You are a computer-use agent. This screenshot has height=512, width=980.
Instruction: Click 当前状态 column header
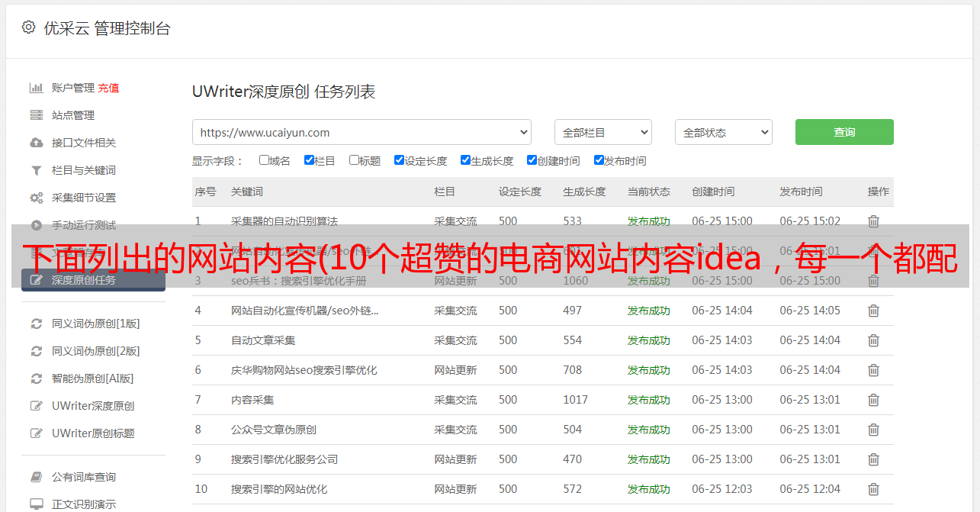click(649, 192)
